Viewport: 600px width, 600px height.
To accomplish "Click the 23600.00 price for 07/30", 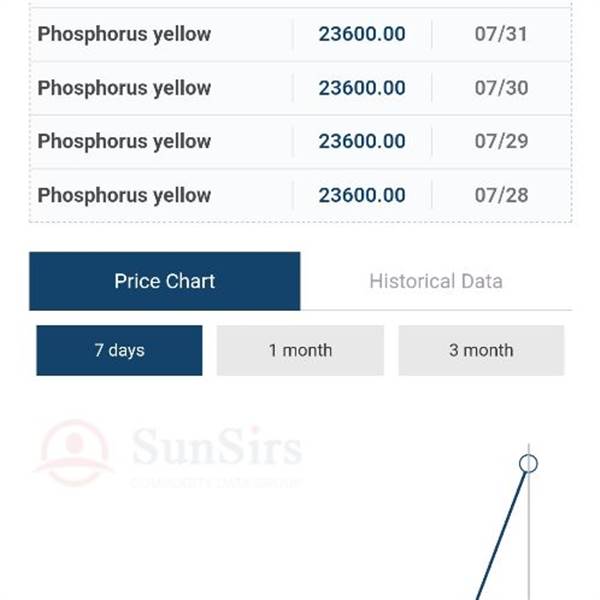I will click(362, 88).
